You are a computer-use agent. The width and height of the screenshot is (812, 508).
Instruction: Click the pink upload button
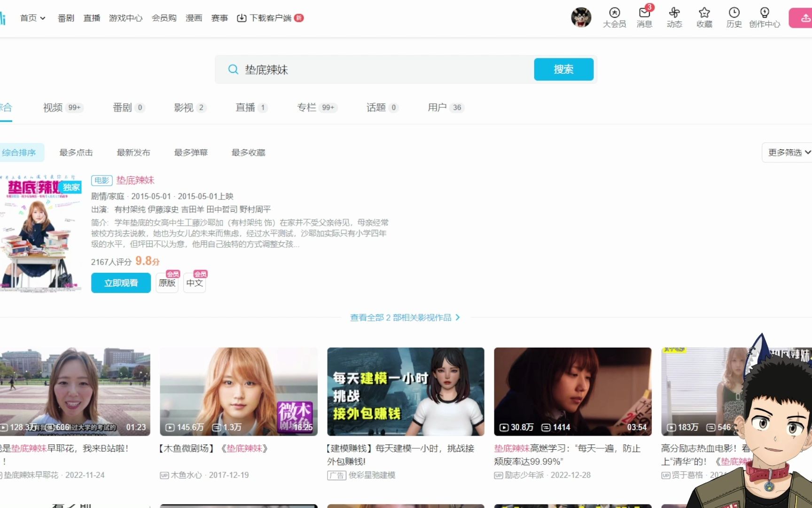(801, 18)
